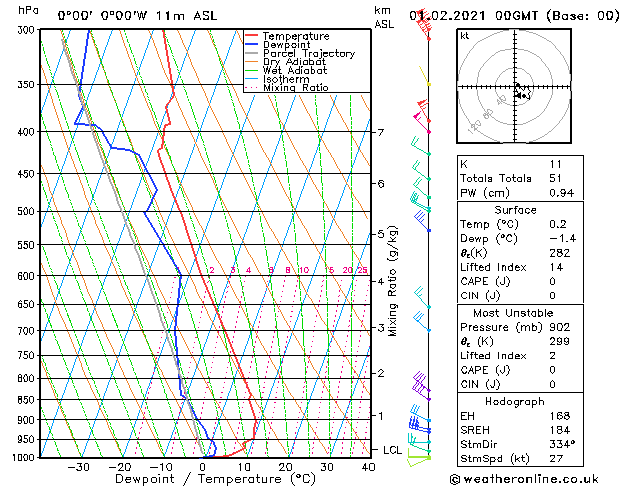Click the Most Unstable theta-e value "299"

(560, 341)
